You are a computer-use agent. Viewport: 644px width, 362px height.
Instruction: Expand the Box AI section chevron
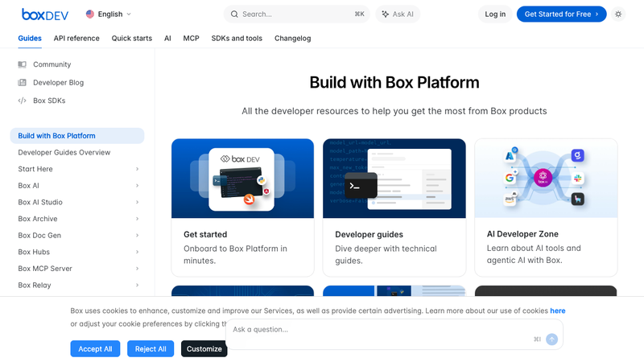tap(137, 186)
